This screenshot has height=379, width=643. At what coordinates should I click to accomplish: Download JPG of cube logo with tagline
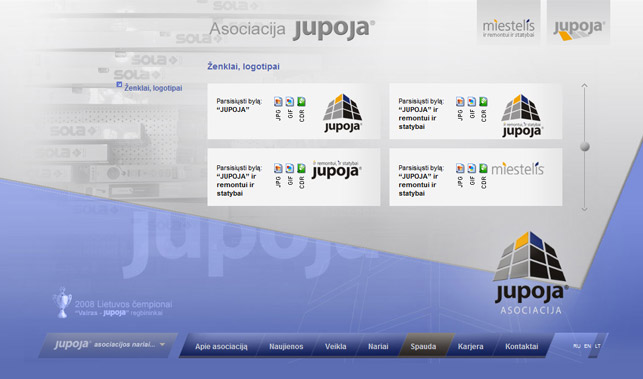460,102
